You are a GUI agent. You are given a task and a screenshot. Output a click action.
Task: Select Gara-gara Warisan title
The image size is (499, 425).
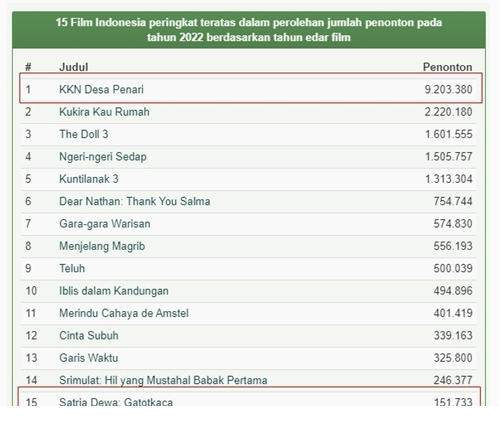point(105,224)
